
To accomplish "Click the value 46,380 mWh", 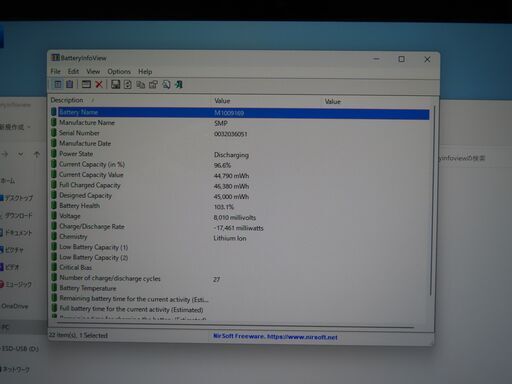I will tap(231, 186).
